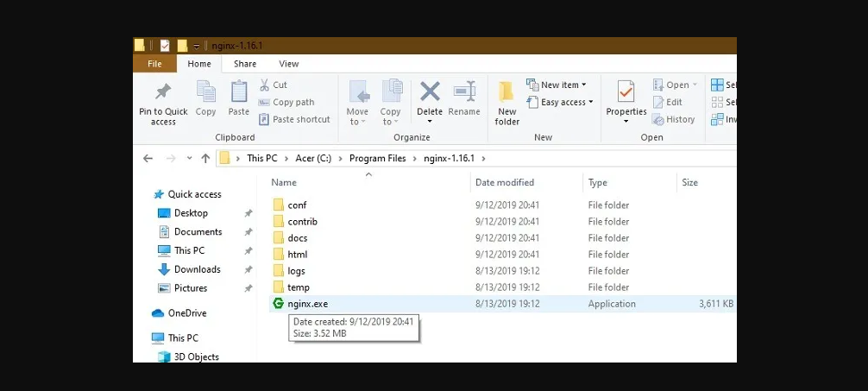Open pinned This PC under Quick access
The width and height of the screenshot is (868, 391).
189,250
